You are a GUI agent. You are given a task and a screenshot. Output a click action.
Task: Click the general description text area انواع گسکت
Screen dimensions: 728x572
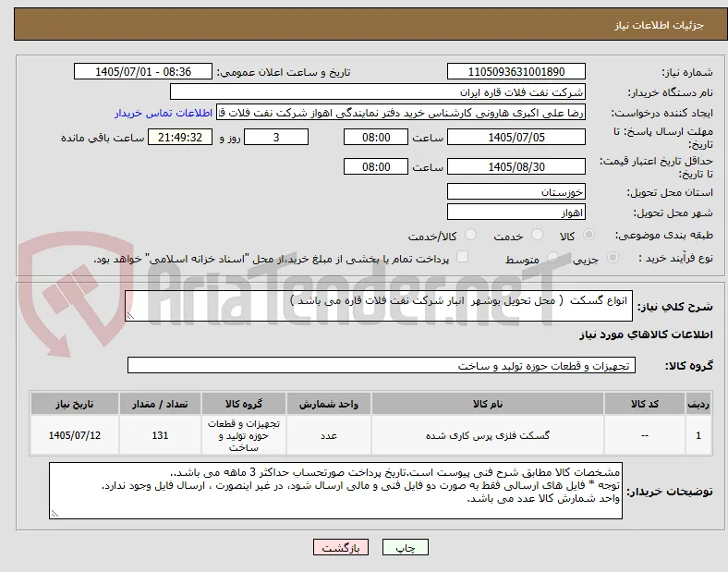point(379,306)
